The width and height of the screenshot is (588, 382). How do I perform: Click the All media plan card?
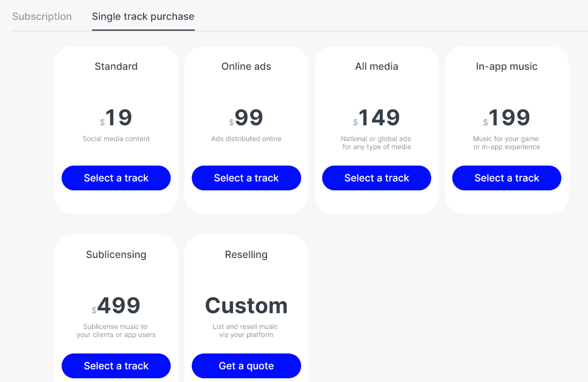pyautogui.click(x=376, y=96)
